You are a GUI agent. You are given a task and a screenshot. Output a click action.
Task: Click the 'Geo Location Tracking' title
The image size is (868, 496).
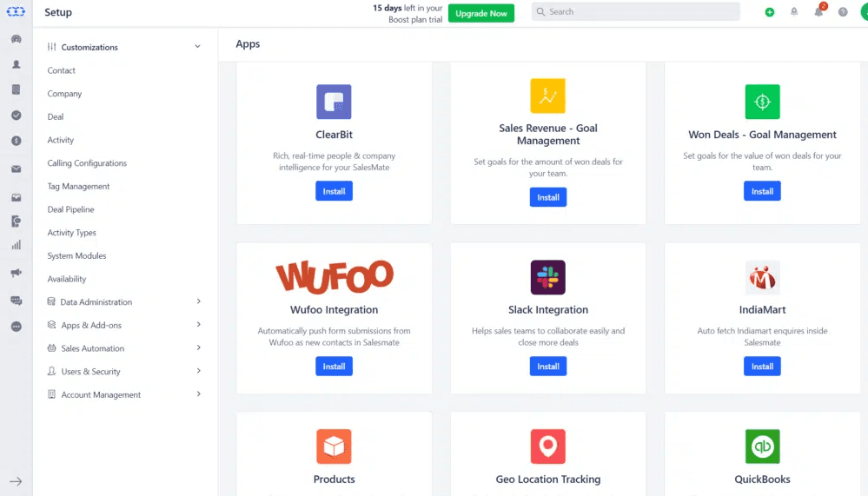point(548,479)
